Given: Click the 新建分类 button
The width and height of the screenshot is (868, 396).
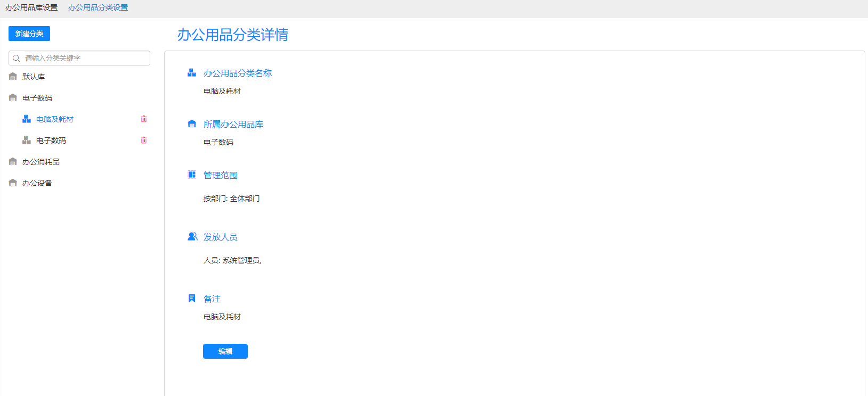Looking at the screenshot, I should (29, 34).
